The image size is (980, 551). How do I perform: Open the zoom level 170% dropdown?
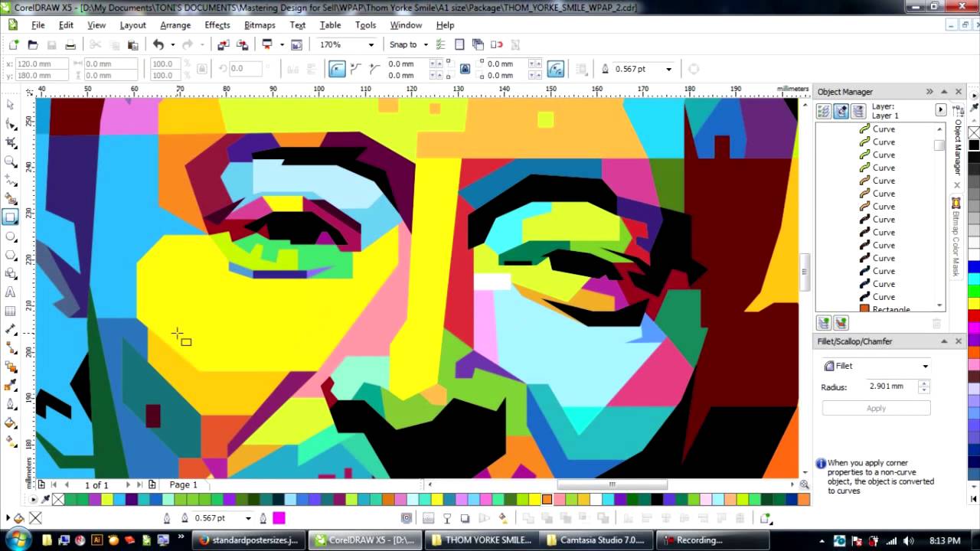(371, 44)
